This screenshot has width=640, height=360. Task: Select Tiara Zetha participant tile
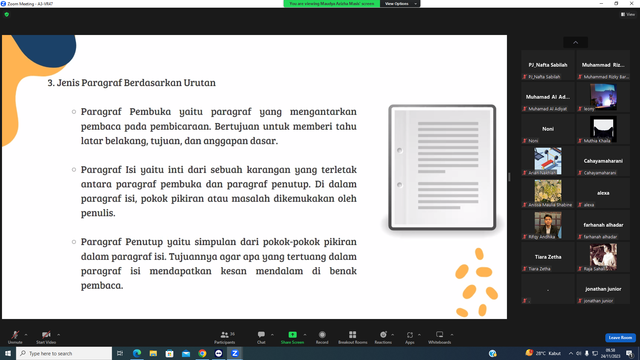[x=548, y=257]
